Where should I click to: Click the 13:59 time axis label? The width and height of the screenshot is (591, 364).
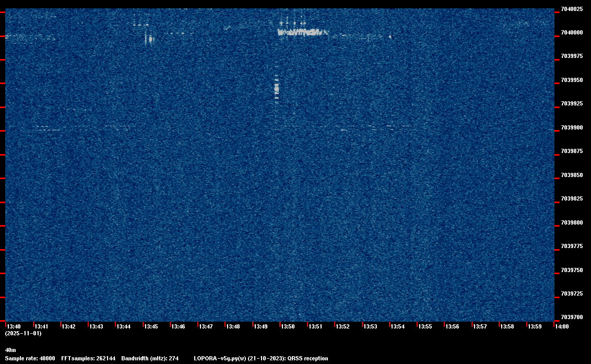coord(535,326)
